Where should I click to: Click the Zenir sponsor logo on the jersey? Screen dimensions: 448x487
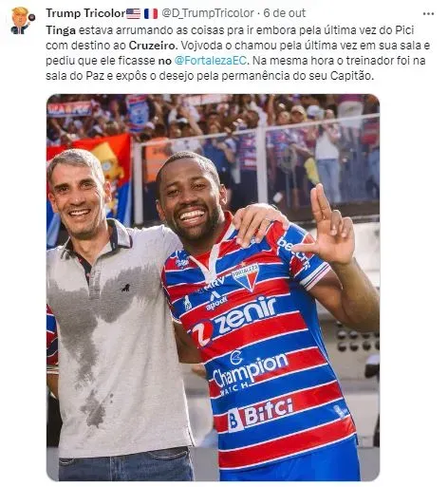click(x=234, y=322)
